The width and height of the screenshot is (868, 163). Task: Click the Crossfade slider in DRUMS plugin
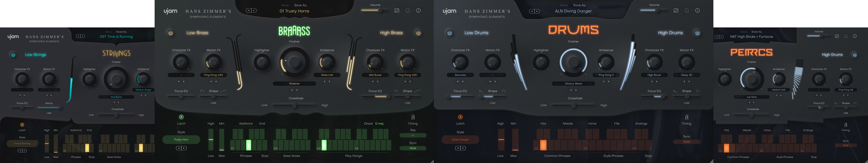(x=573, y=105)
